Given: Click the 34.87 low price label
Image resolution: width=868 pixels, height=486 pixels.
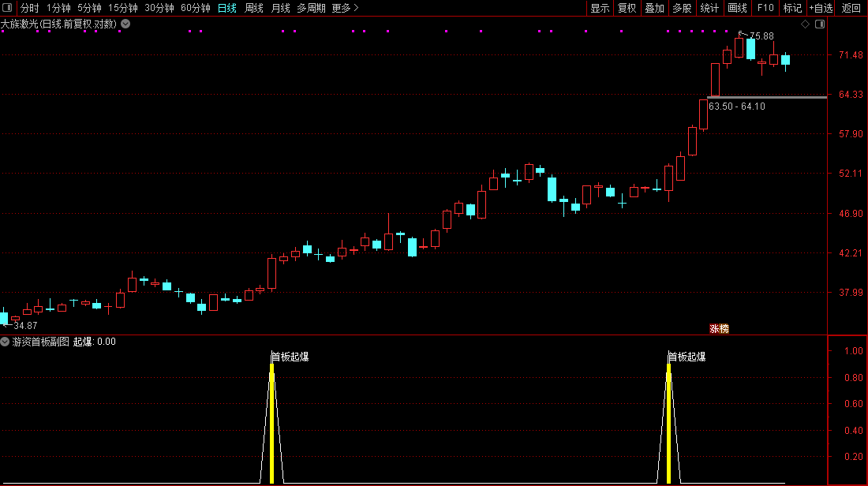Looking at the screenshot, I should click(25, 326).
